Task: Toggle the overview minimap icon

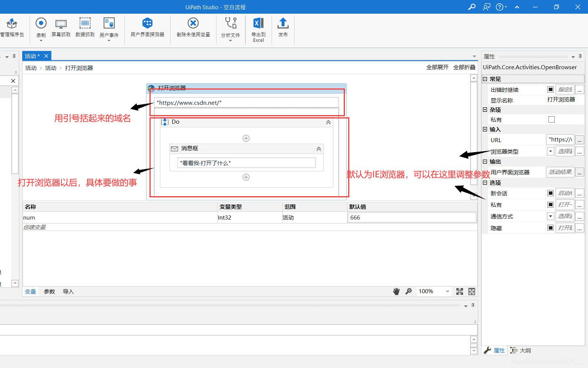Action: [472, 291]
